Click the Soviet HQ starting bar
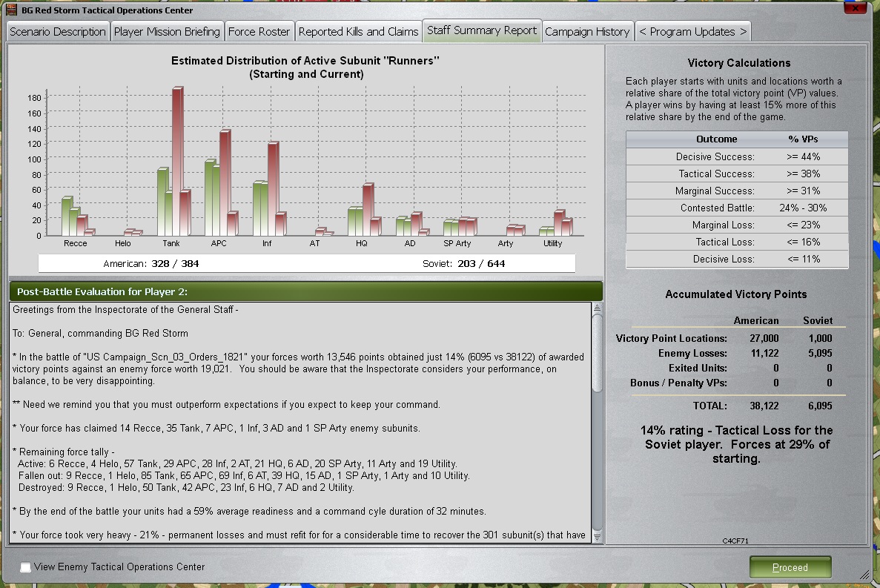Image resolution: width=880 pixels, height=588 pixels. [368, 209]
